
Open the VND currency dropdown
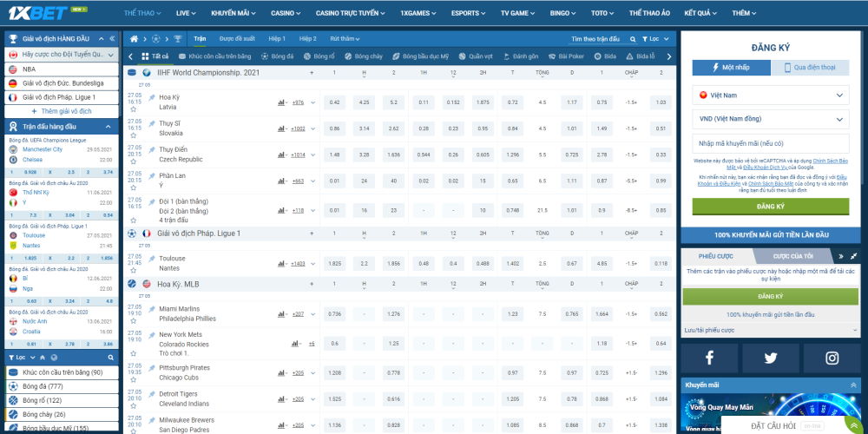click(771, 119)
